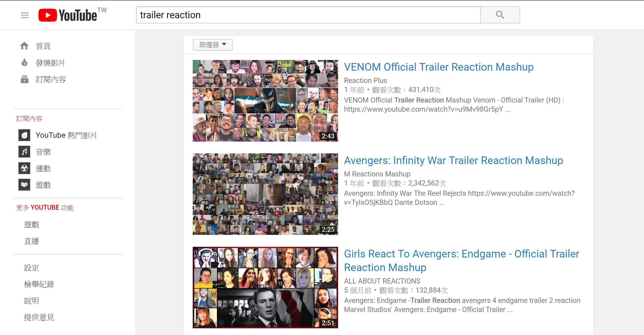Click the YouTube logo icon
Screen dimensions: 644x335
(48, 15)
